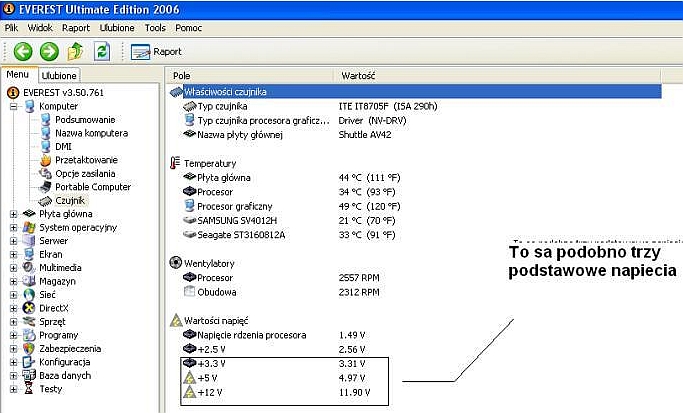Viewport: 683px width, 413px height.
Task: Click the Sieć network globe icon
Action: pyautogui.click(x=29, y=295)
